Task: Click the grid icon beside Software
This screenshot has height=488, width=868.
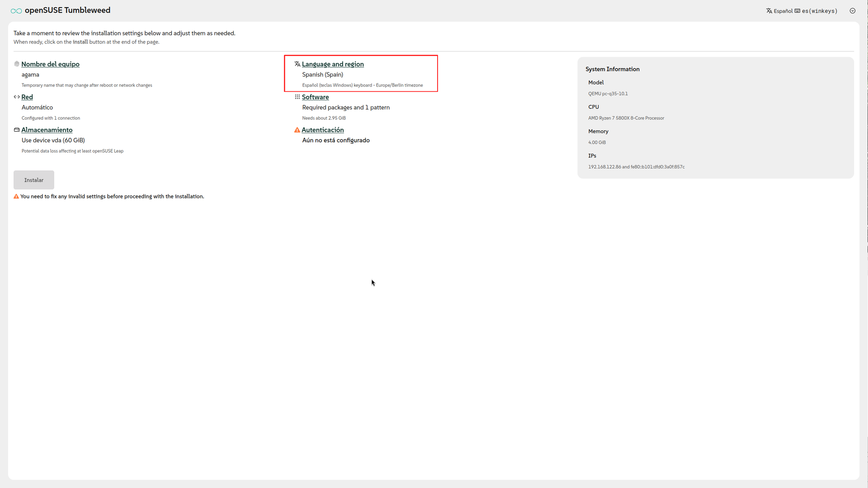Action: [x=297, y=97]
